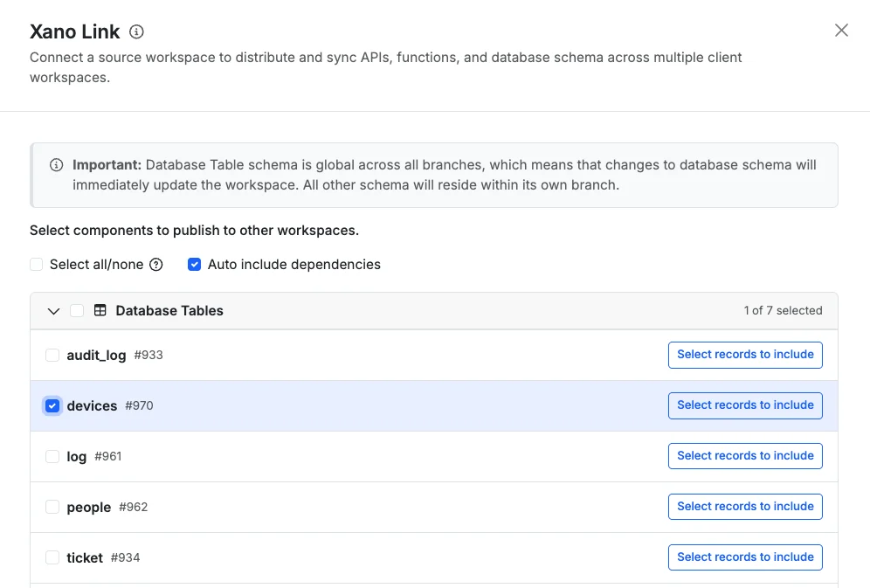Close the Xano Link dialog
The image size is (870, 588).
click(x=841, y=30)
